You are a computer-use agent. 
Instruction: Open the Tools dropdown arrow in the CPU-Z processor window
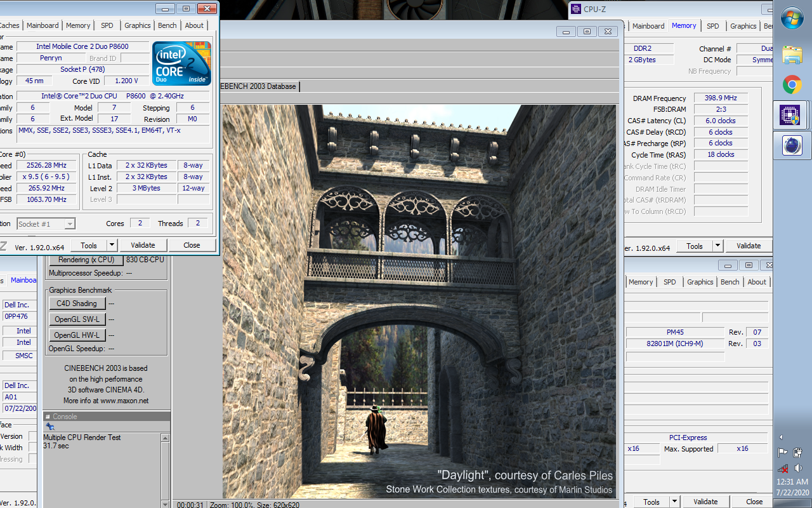click(112, 245)
